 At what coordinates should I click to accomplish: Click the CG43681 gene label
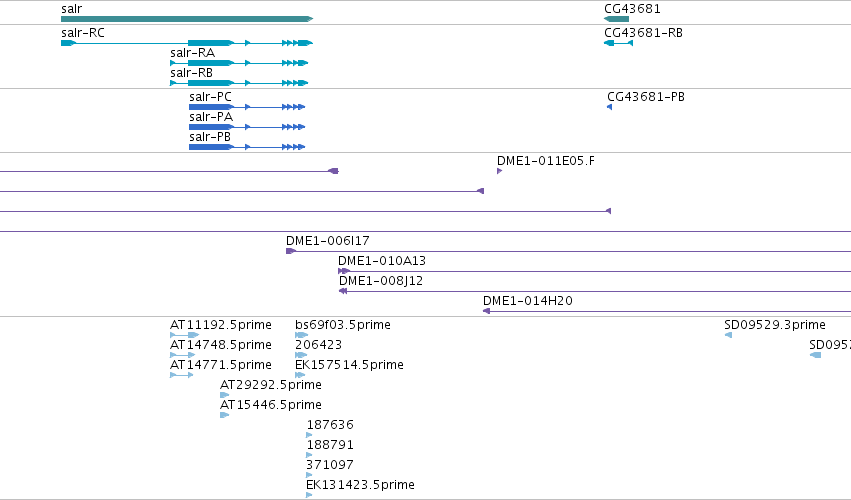tap(632, 9)
